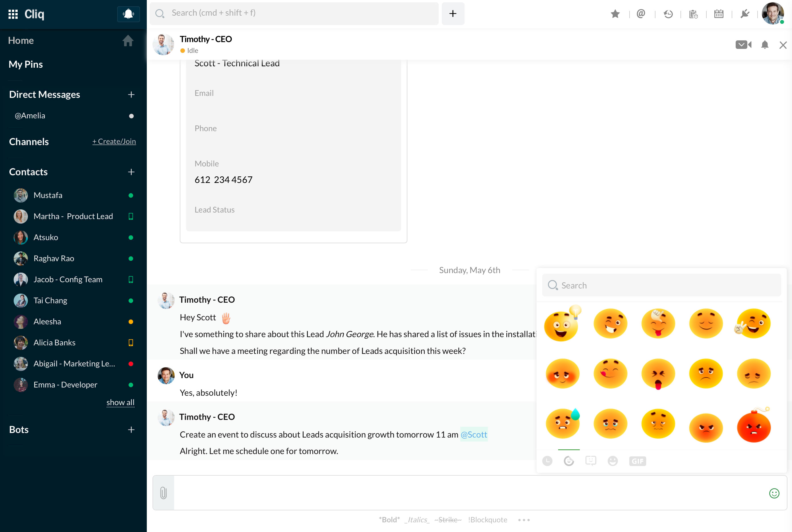
Task: Click Timothy's avatar in chat header
Action: [x=163, y=44]
